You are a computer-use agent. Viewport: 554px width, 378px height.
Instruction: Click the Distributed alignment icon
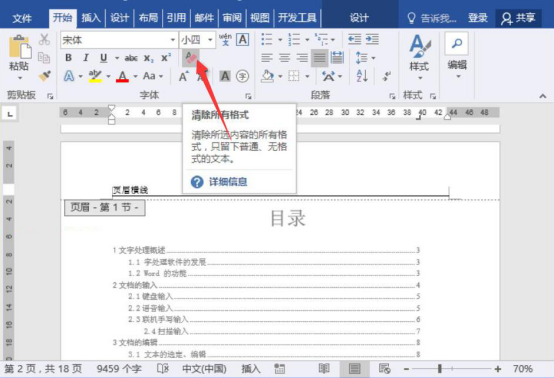[x=337, y=58]
